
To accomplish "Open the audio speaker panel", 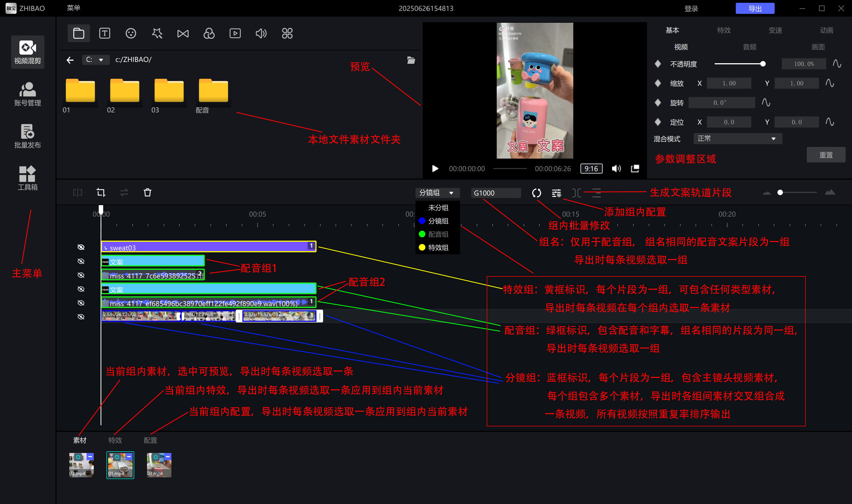I will (261, 33).
